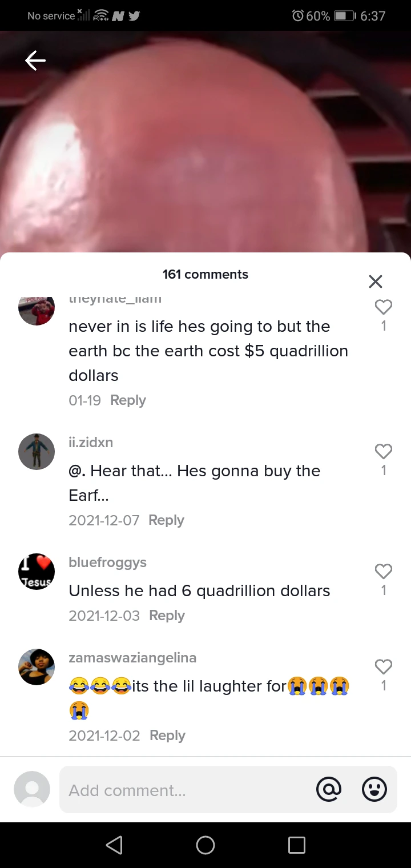This screenshot has height=868, width=411.
Task: Open ii.zidxn's profile picture
Action: [x=37, y=452]
